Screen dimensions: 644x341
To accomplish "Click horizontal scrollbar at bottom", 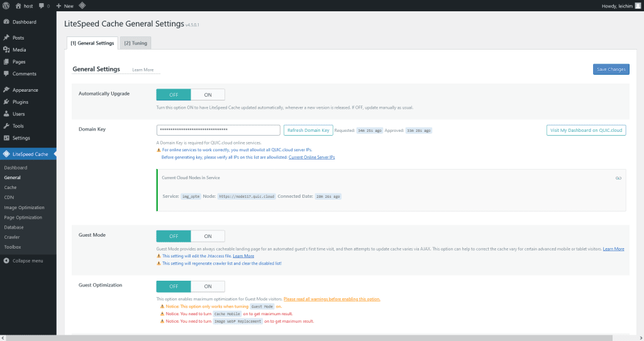I will coord(309,338).
